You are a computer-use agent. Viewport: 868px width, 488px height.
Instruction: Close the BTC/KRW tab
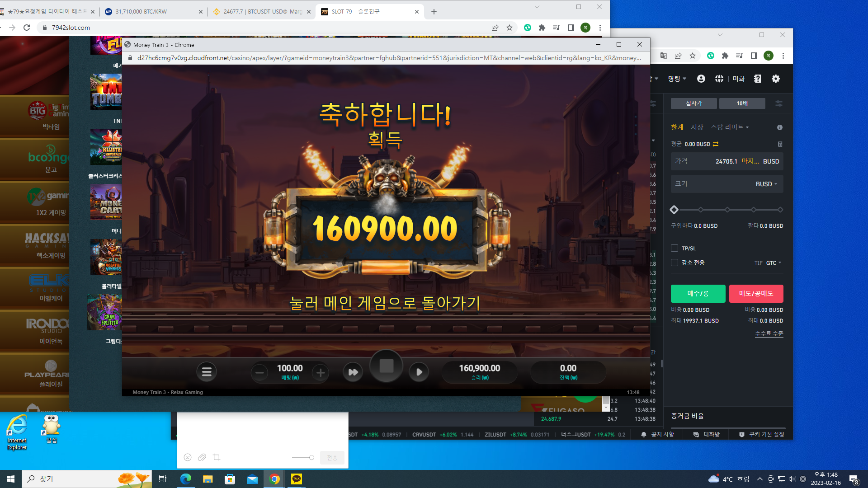201,12
